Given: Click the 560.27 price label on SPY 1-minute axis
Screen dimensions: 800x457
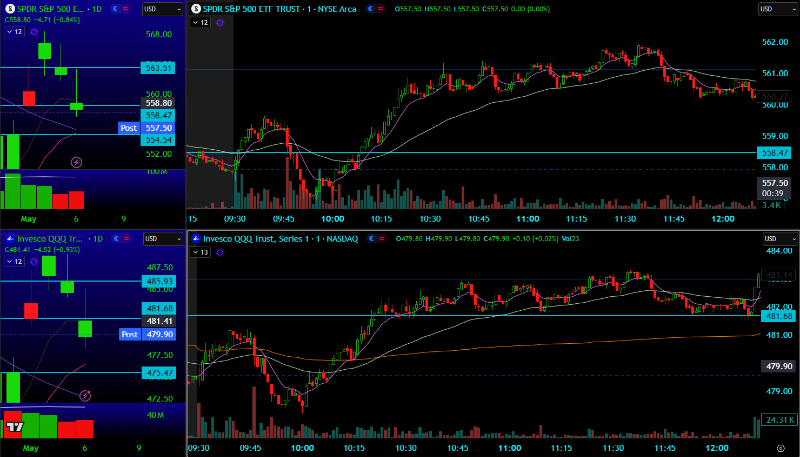Looking at the screenshot, I should pyautogui.click(x=775, y=96).
